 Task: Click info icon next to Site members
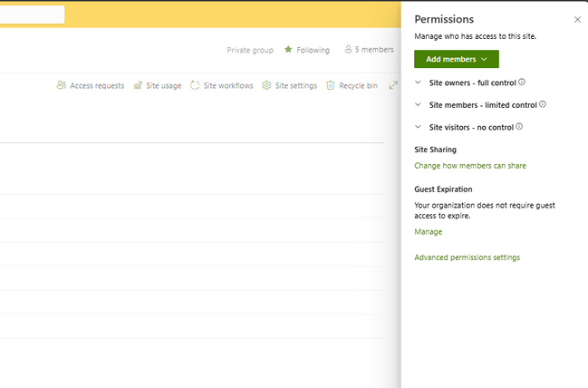click(543, 104)
